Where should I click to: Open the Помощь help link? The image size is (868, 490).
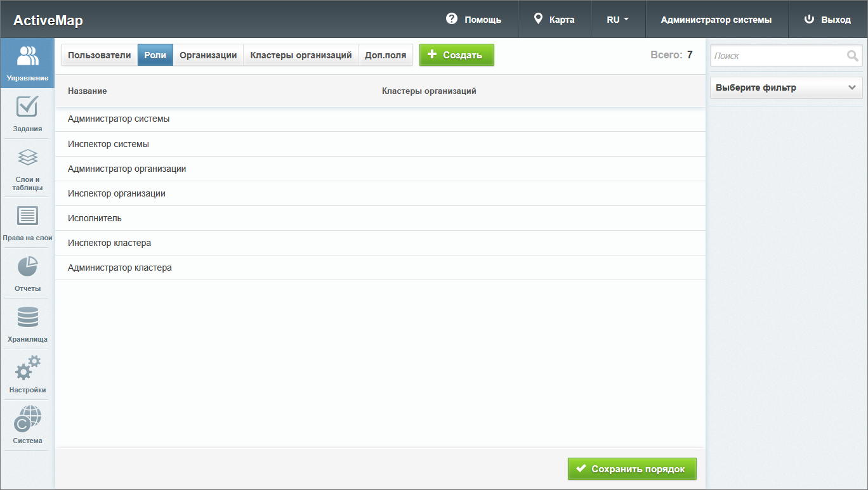coord(473,20)
